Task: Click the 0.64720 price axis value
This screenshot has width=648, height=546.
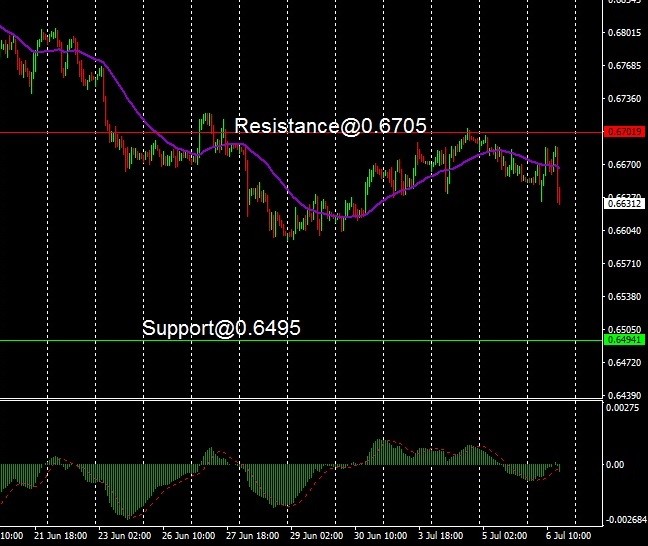Action: tap(624, 362)
